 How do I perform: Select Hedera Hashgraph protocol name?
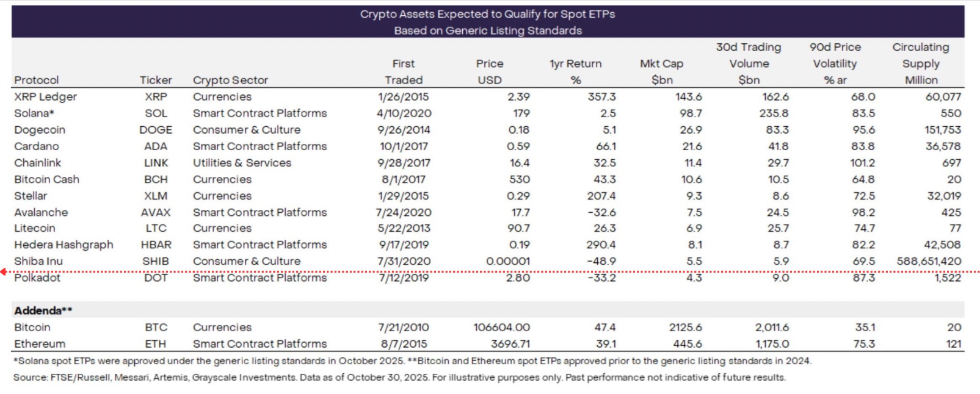click(64, 245)
